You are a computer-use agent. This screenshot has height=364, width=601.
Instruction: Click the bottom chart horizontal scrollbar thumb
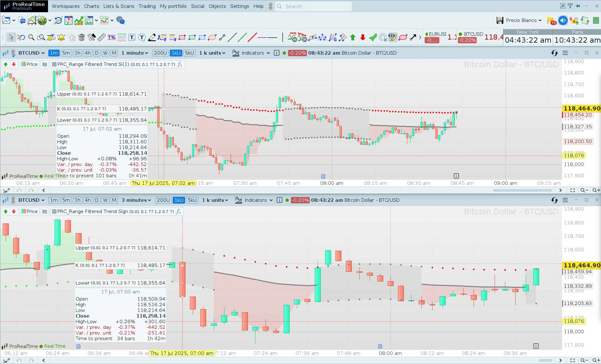tap(545, 360)
